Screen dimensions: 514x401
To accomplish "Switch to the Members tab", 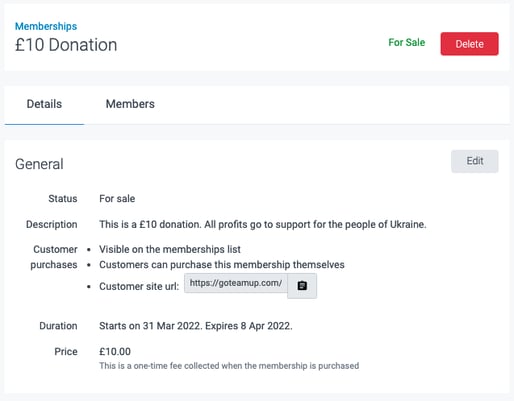I will point(130,104).
